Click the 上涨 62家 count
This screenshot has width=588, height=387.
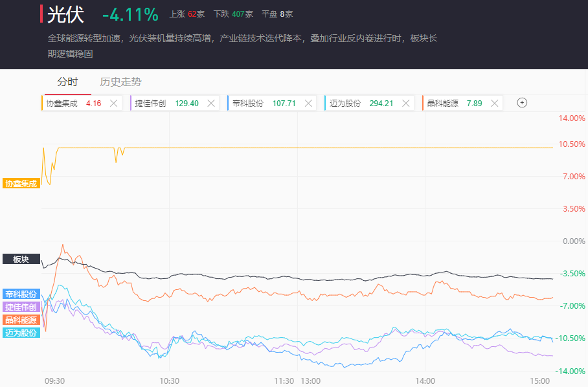coord(187,14)
